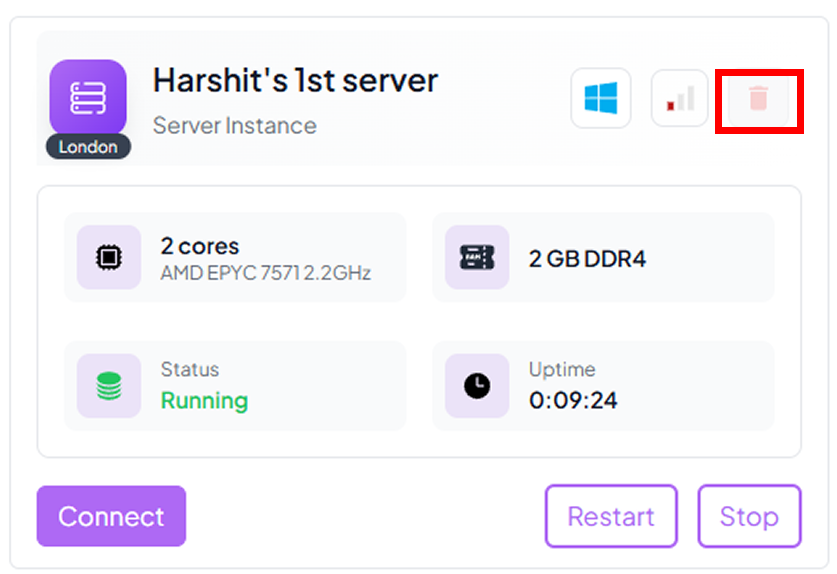Click the uptime clock icon

pyautogui.click(x=477, y=386)
